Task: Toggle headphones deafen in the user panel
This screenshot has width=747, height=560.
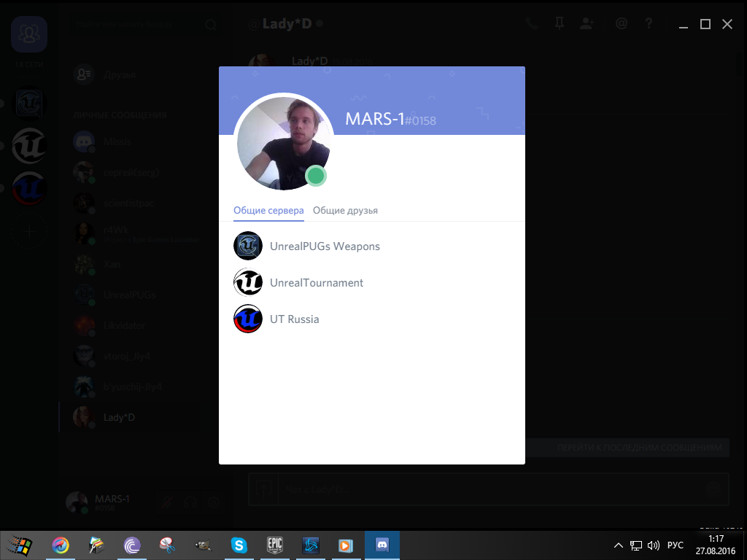Action: click(x=190, y=502)
